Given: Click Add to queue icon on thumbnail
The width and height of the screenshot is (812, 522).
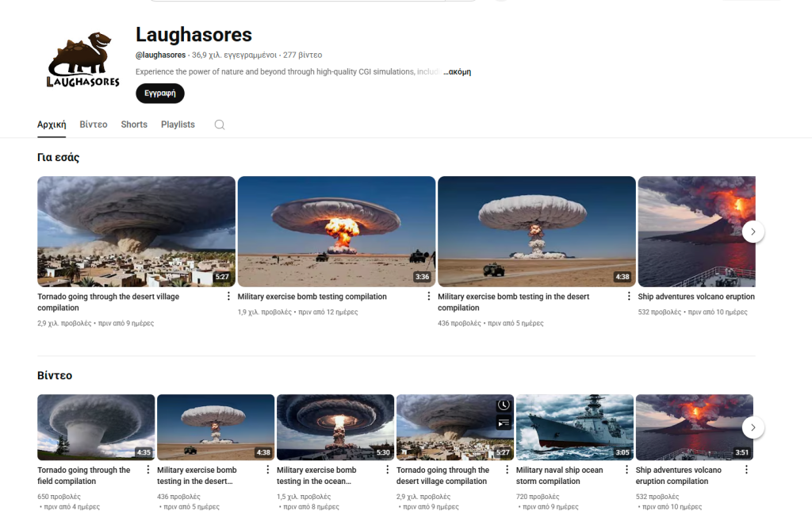Looking at the screenshot, I should [x=504, y=423].
